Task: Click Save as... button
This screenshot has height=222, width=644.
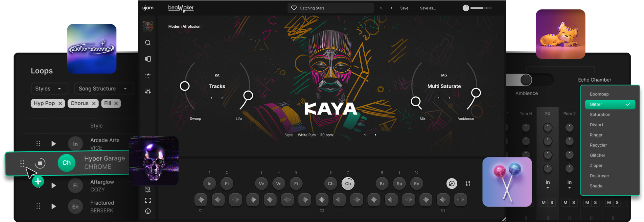Action: click(x=428, y=8)
